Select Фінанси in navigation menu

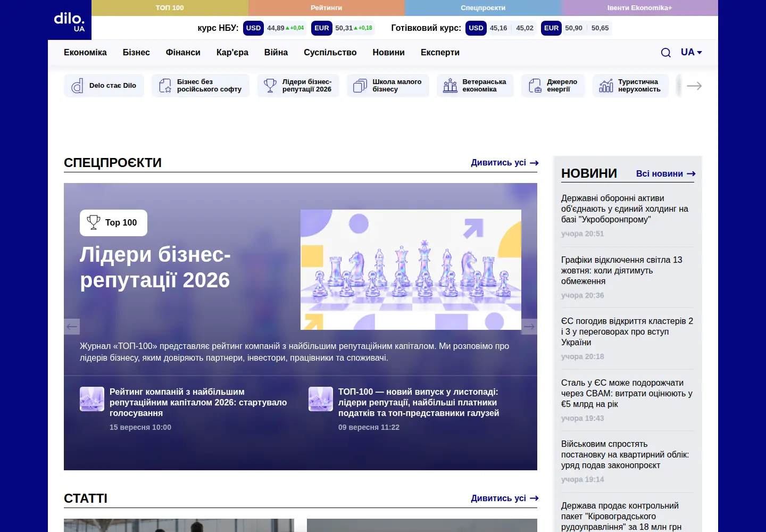tap(183, 53)
